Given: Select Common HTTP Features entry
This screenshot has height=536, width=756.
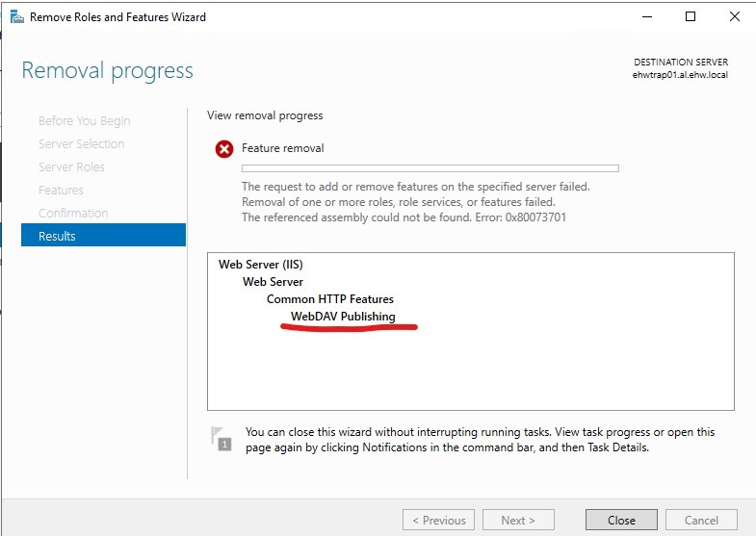Looking at the screenshot, I should pos(330,299).
